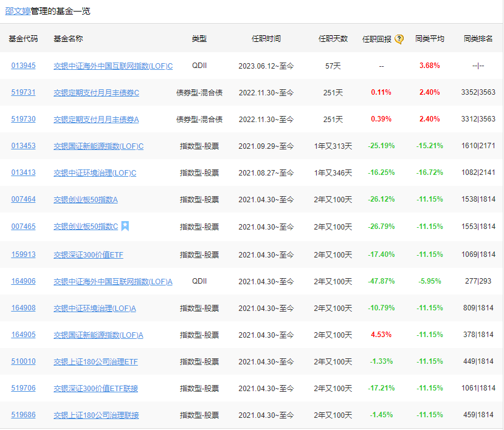Open 交银国证新能源指数(LOF)C fund link
Screen dimensions: 504x430
[x=98, y=146]
